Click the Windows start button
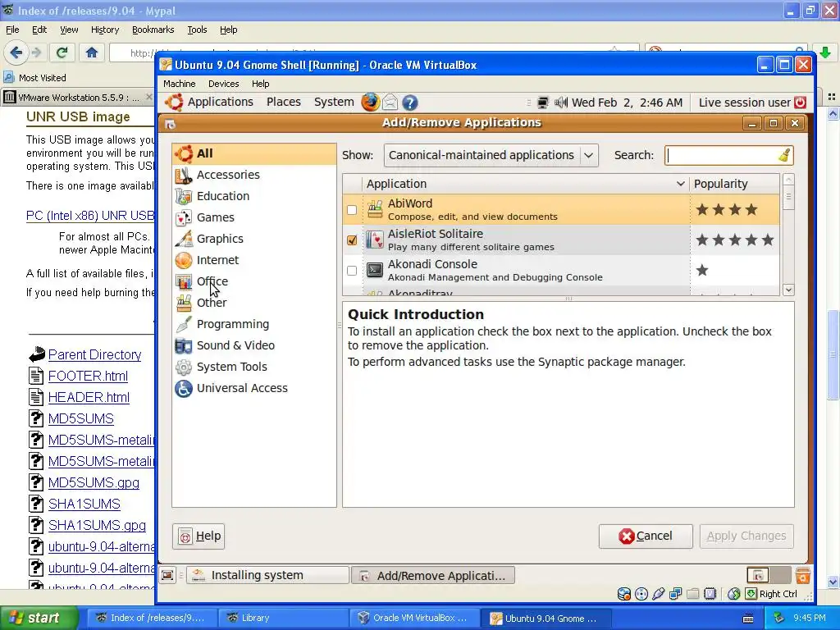The image size is (840, 630). [39, 619]
